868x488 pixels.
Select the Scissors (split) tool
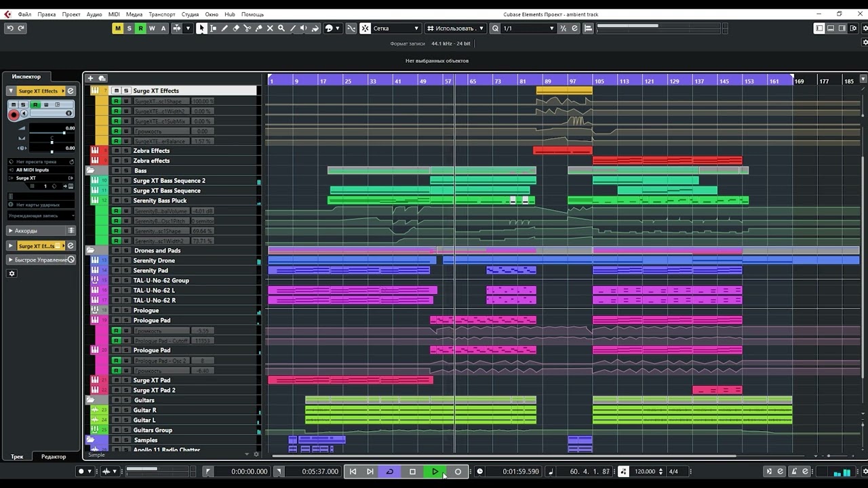click(x=248, y=28)
